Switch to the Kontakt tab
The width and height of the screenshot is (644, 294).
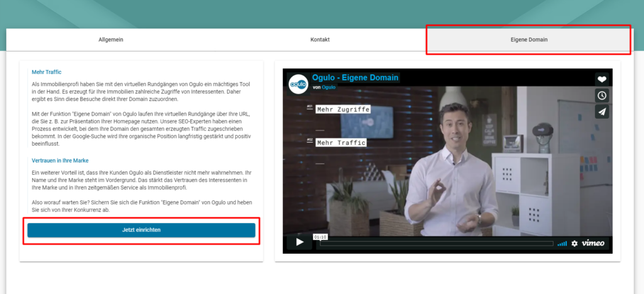tap(320, 40)
